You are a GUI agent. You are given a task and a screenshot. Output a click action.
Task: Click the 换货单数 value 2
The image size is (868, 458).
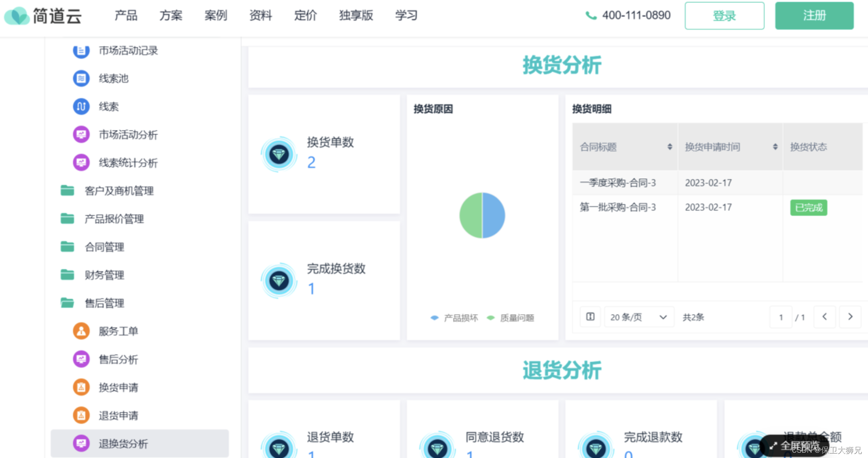(311, 163)
